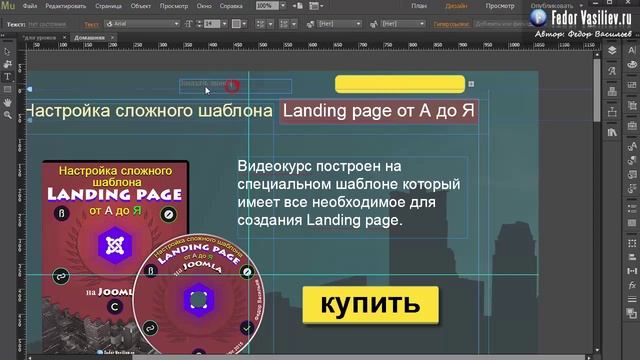This screenshot has height=360, width=640.
Task: Open the Assets panel (stacked boxes icon)
Action: pos(612,91)
